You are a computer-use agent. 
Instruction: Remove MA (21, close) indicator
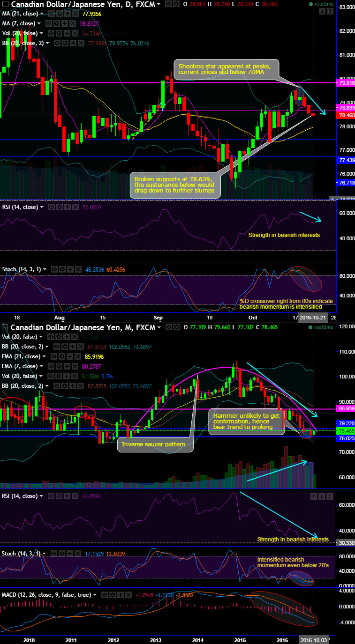pos(75,14)
